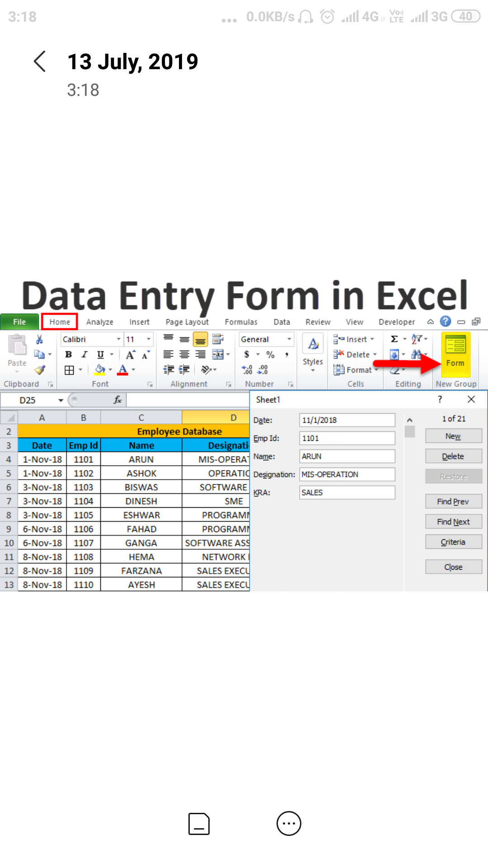488x868 pixels.
Task: Click the Copy icon in Clipboard group
Action: [x=39, y=354]
